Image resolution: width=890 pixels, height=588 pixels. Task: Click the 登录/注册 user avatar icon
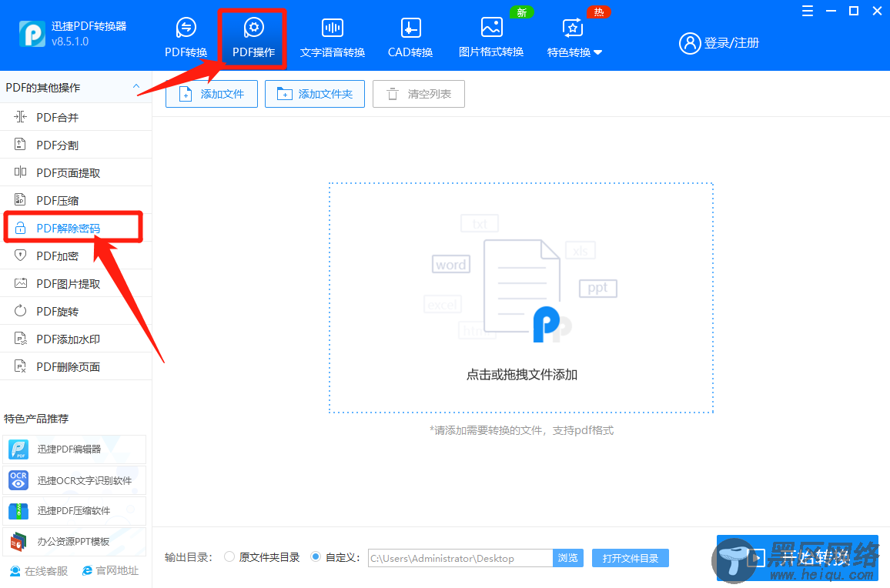690,43
